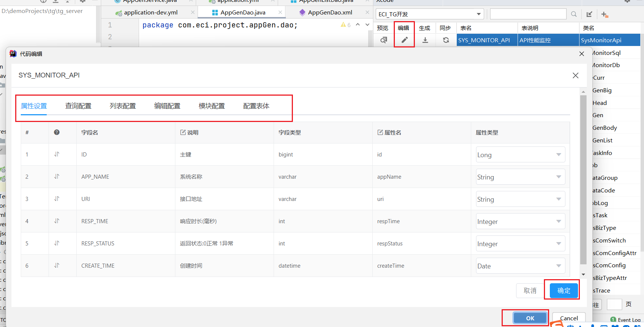
Task: Click the 类名 column header
Action: tap(610, 28)
